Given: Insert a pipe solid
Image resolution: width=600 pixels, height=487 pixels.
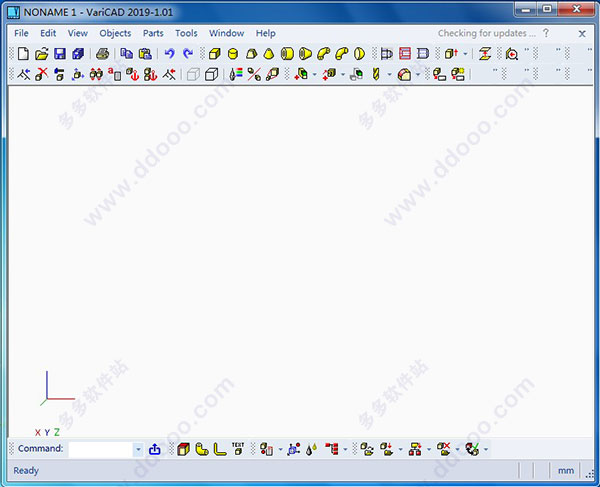Looking at the screenshot, I should click(287, 54).
